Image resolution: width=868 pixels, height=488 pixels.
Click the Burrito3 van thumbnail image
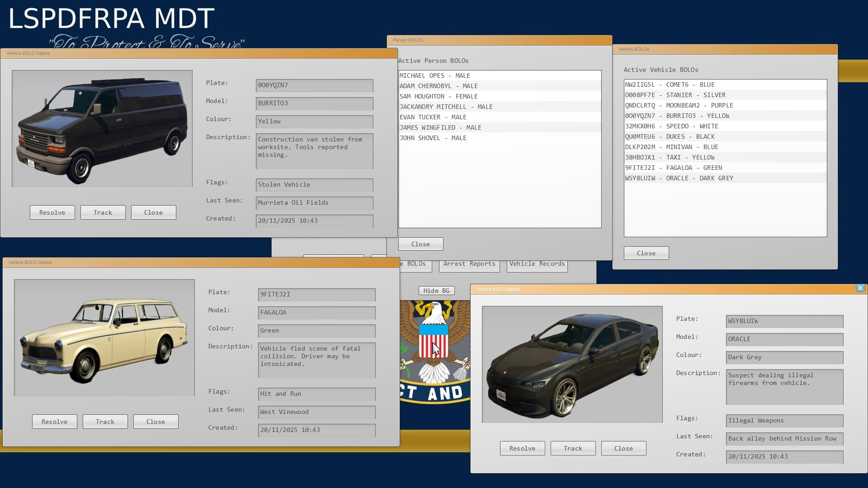click(102, 129)
